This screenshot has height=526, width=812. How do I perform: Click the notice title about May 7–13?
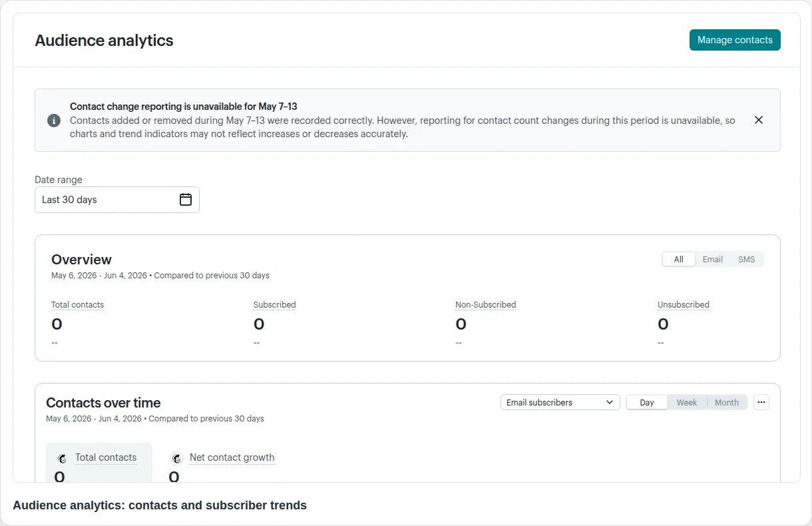tap(183, 107)
